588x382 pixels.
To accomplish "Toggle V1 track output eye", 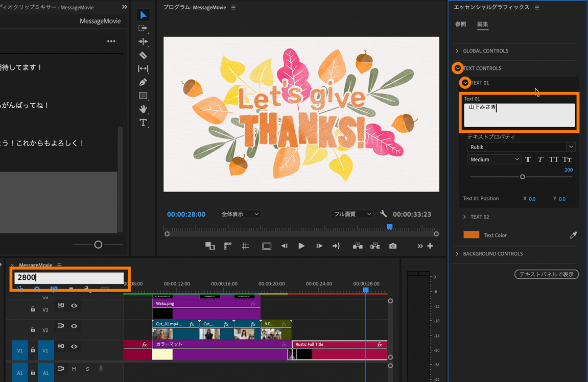I will pos(74,346).
